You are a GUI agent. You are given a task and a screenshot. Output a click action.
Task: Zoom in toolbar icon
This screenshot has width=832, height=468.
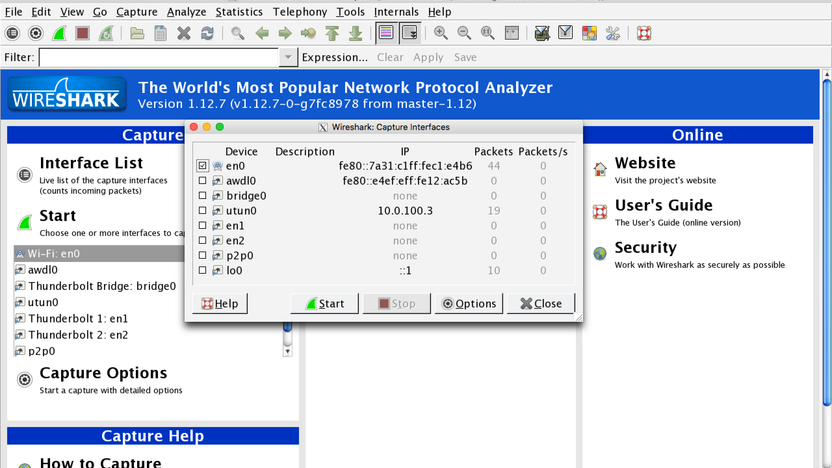click(440, 33)
